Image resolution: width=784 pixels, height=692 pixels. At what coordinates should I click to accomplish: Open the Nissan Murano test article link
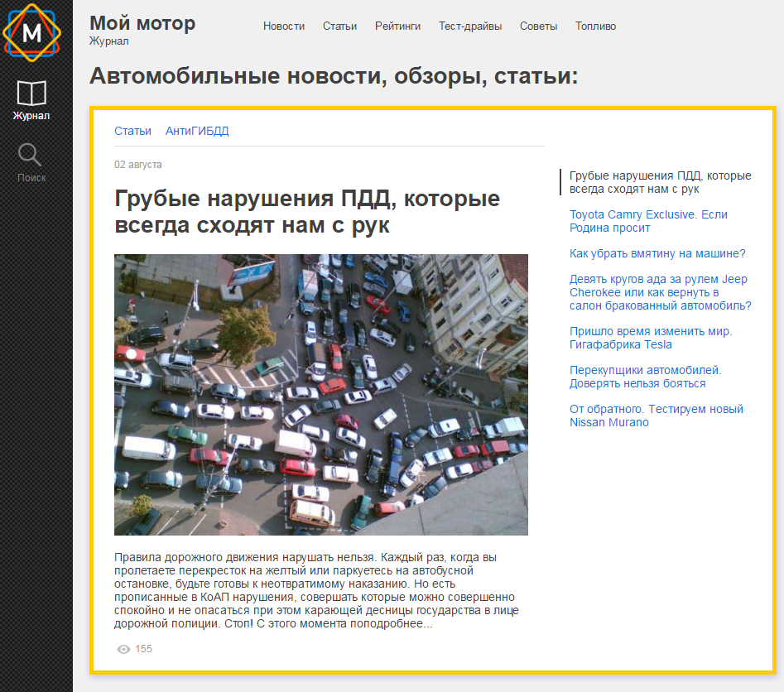click(x=656, y=416)
